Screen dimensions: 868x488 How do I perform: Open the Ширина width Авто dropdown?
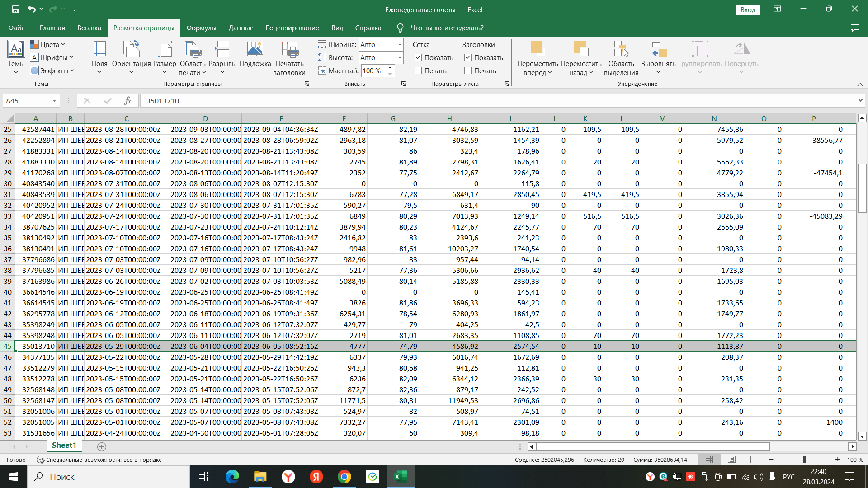point(400,44)
